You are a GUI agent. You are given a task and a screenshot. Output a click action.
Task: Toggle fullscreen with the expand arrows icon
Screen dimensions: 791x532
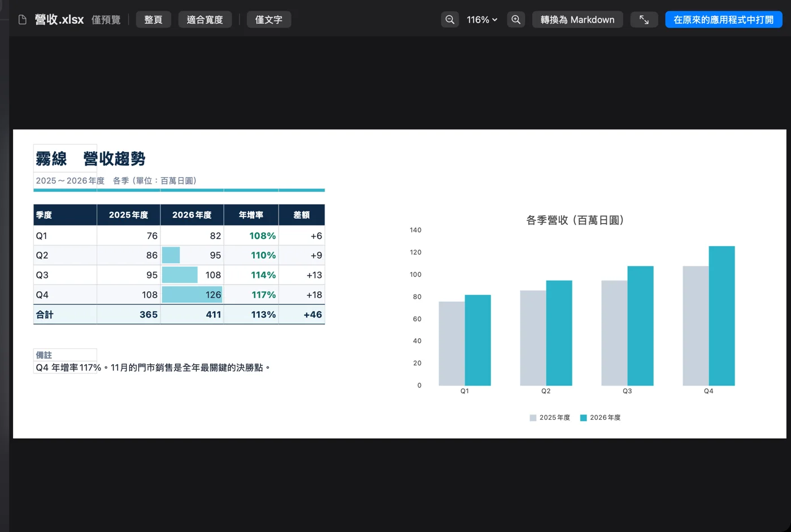click(x=644, y=20)
